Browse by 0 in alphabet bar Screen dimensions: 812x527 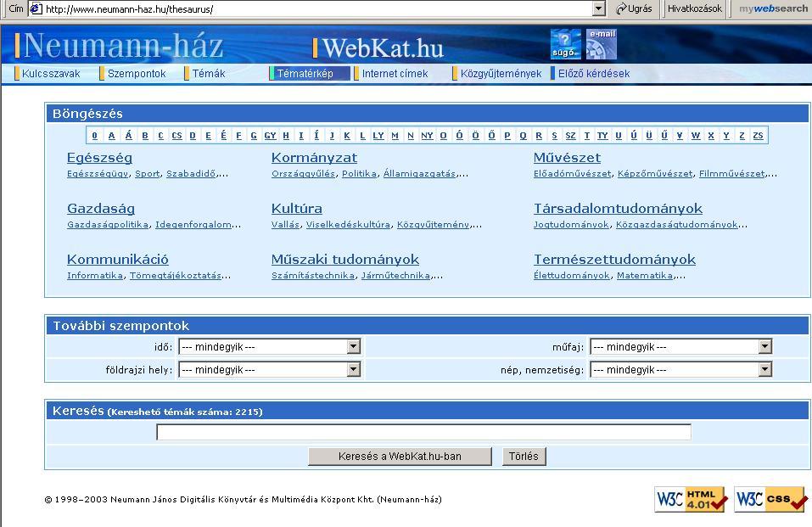click(x=94, y=135)
